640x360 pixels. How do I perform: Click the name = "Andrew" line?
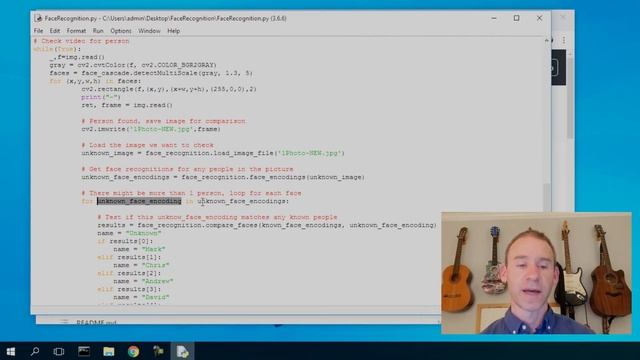point(143,281)
